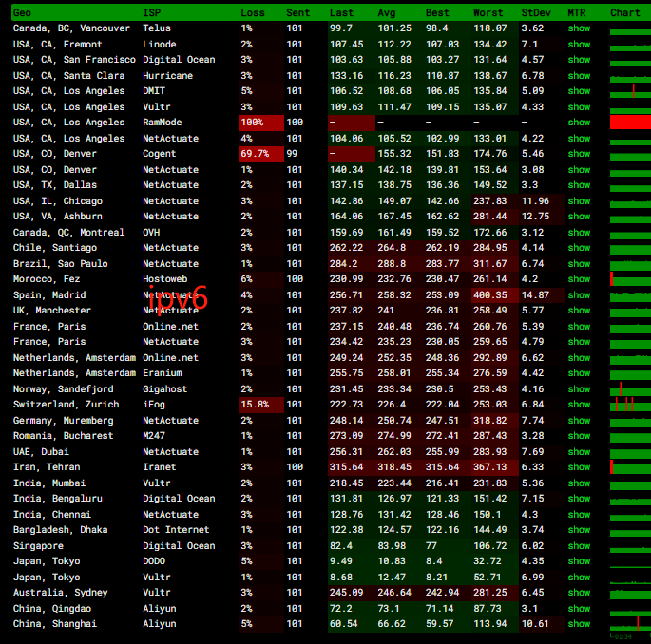Click the Avg column header
The height and width of the screenshot is (644, 651).
pos(387,13)
